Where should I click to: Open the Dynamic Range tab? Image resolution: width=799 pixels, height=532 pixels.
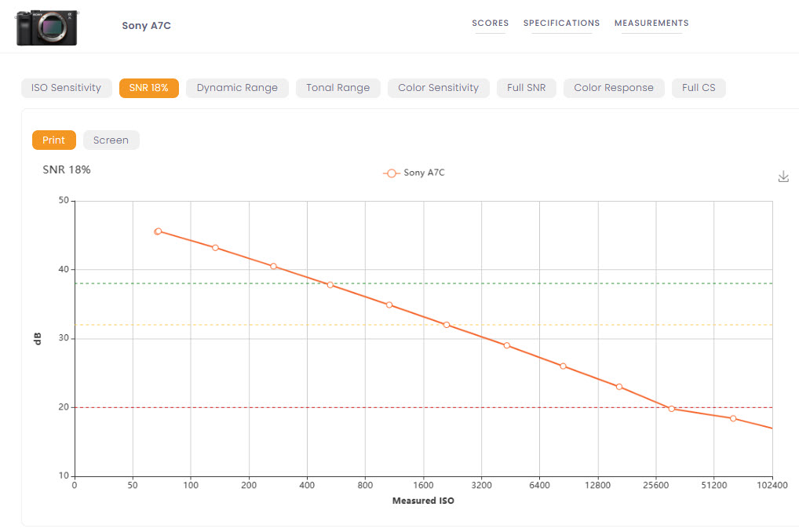238,88
